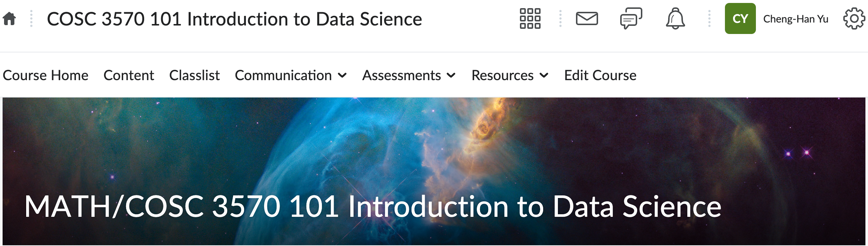The height and width of the screenshot is (246, 868).
Task: Open the Cheng-Han Yu user menu
Action: (x=795, y=19)
